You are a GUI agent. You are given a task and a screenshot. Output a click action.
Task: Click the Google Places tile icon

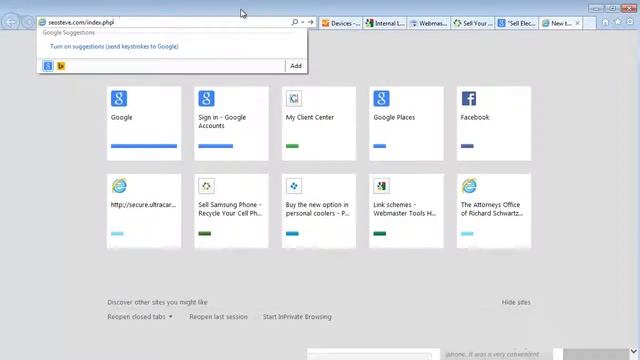[381, 98]
